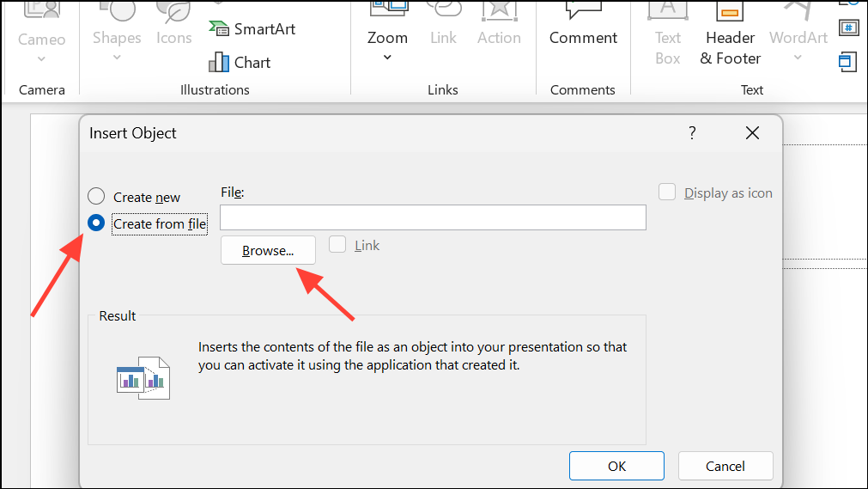Viewport: 868px width, 489px height.
Task: Open the Cameo dropdown menu
Action: pos(41,58)
